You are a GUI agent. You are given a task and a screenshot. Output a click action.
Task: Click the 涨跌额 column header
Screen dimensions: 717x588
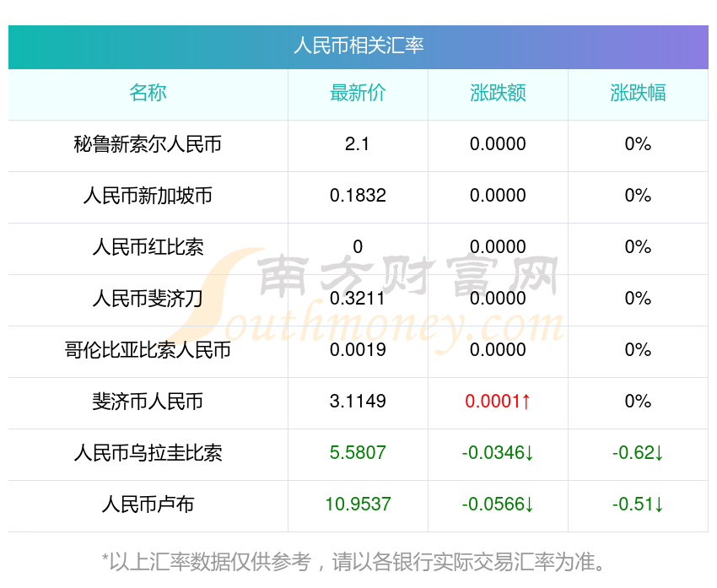coord(498,93)
